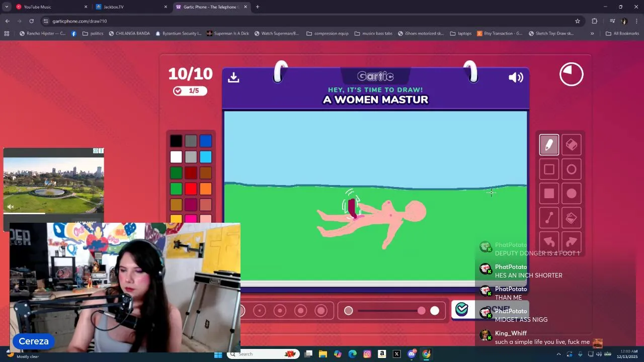Open the CHILANGA BANDA bookmark
The width and height of the screenshot is (644, 362).
point(129,34)
